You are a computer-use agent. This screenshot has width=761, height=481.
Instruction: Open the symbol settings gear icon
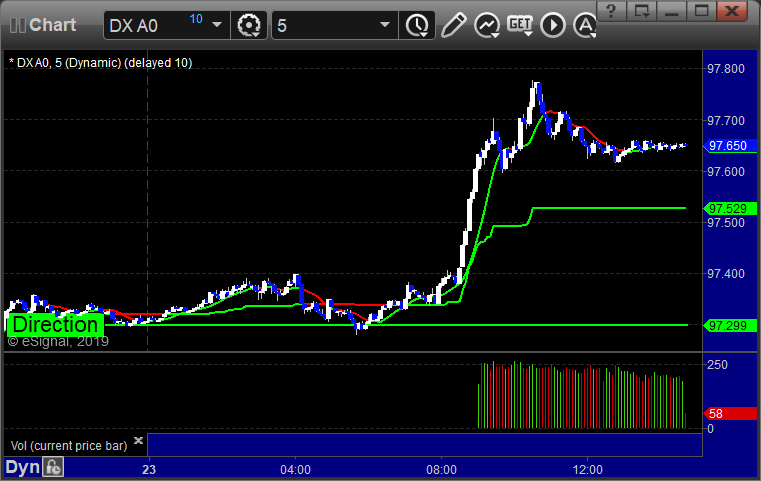click(x=248, y=25)
